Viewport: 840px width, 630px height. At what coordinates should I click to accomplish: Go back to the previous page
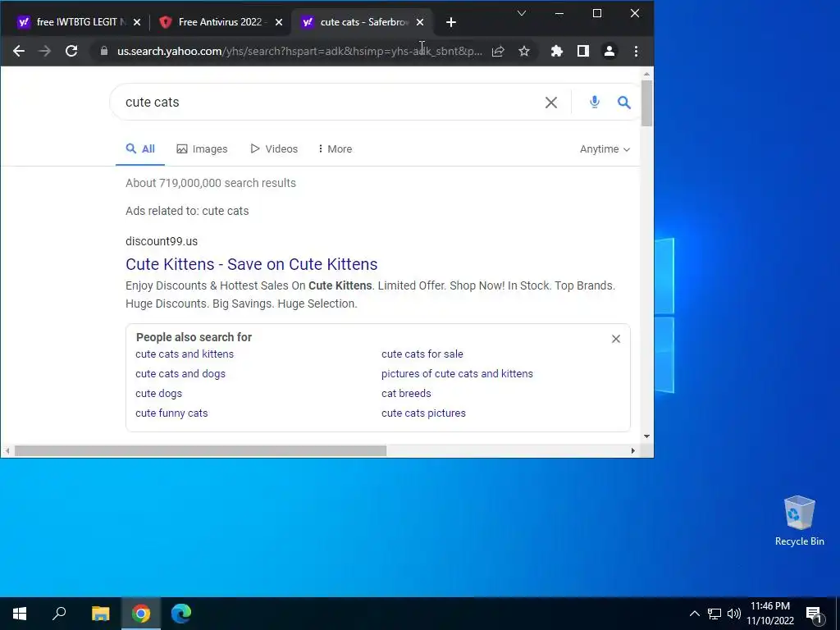click(x=19, y=51)
